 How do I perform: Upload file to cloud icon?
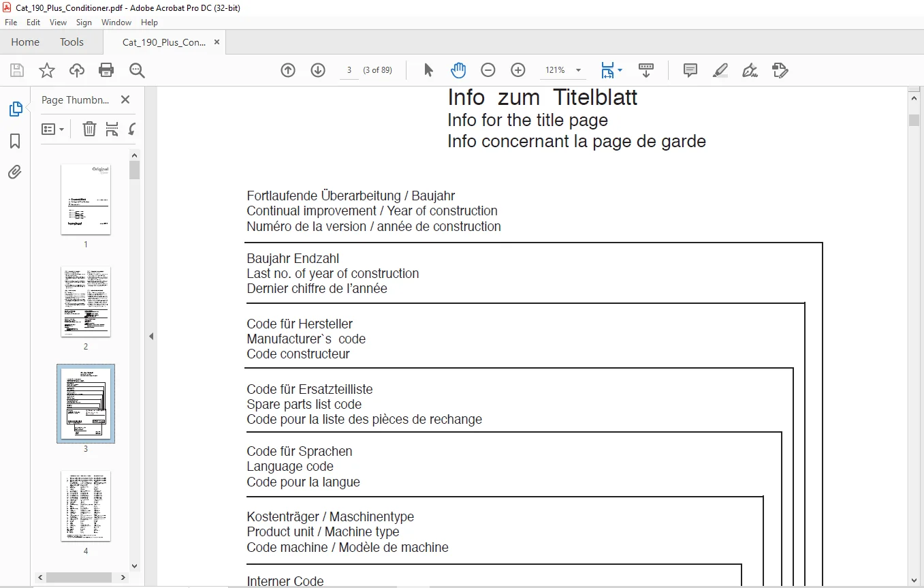[77, 70]
